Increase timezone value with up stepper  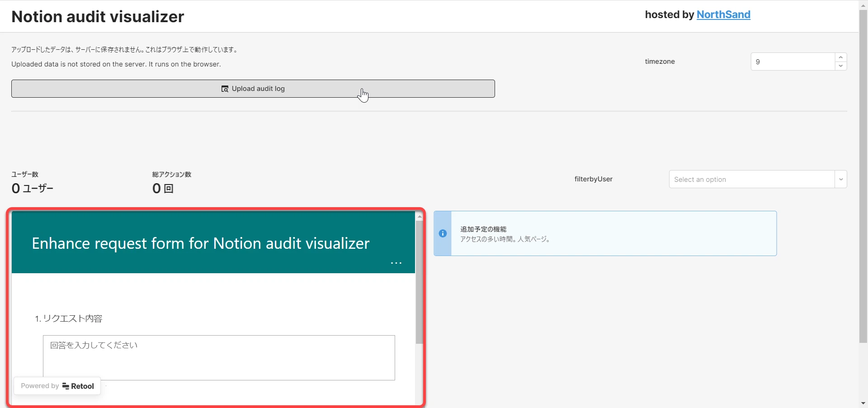click(x=841, y=57)
